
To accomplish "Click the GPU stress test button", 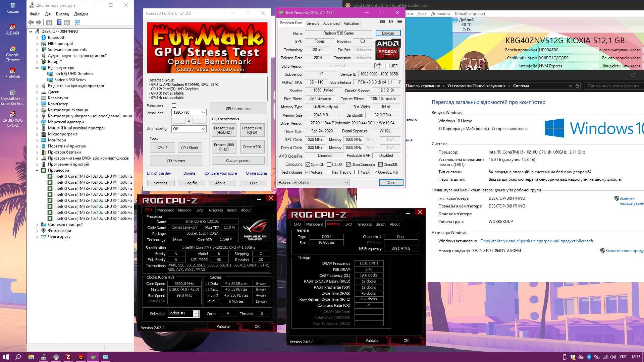I will pyautogui.click(x=238, y=109).
